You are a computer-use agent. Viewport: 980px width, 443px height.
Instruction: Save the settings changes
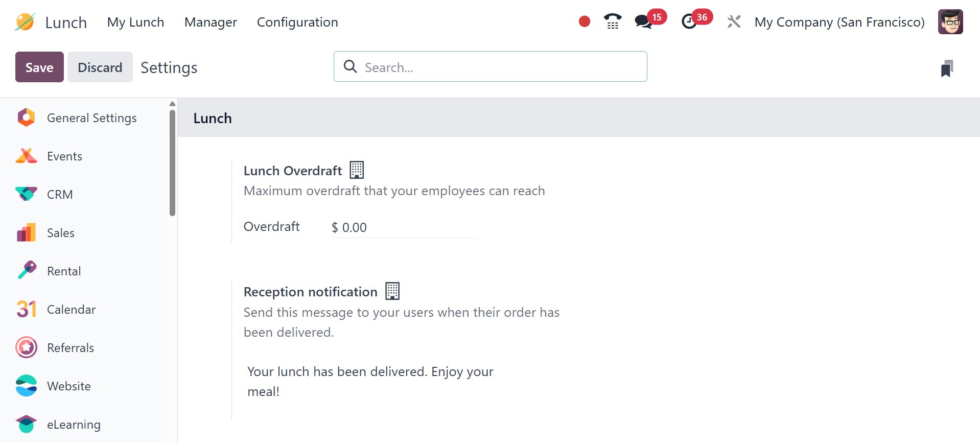tap(39, 67)
